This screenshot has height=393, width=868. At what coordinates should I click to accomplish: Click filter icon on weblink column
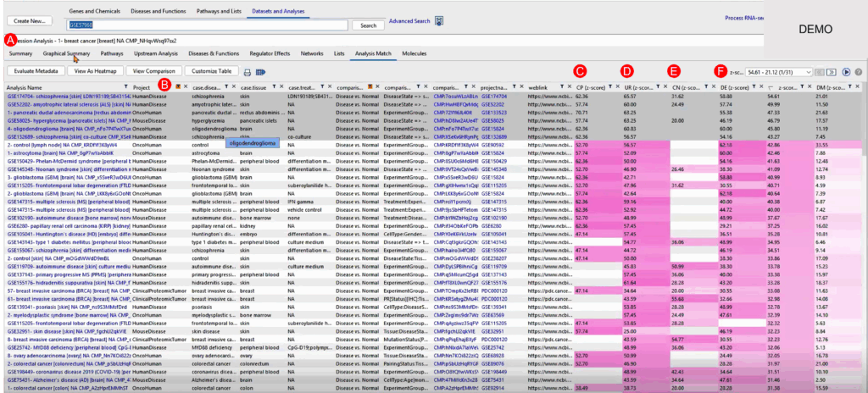coord(562,87)
